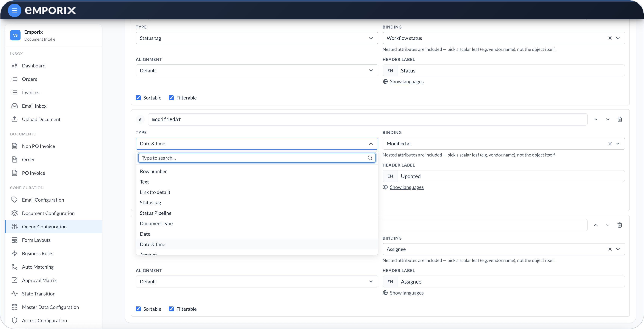Clear the Modified at binding
Viewport: 644px width, 329px height.
(x=610, y=143)
